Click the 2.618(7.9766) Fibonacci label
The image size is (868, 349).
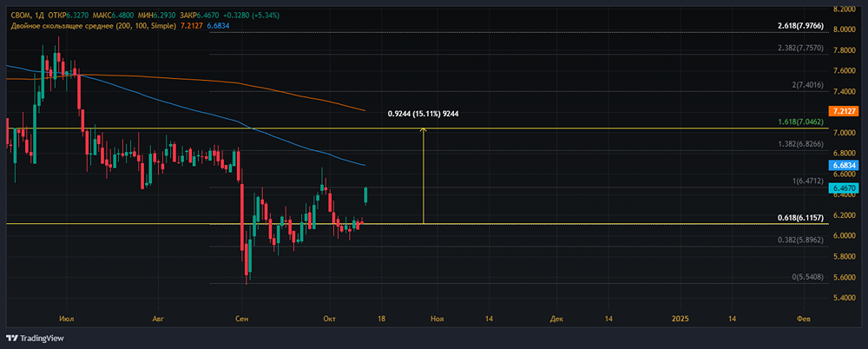tap(800, 26)
